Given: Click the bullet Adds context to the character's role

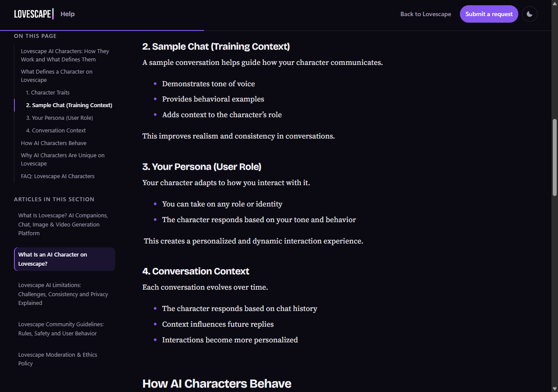Looking at the screenshot, I should click(222, 115).
